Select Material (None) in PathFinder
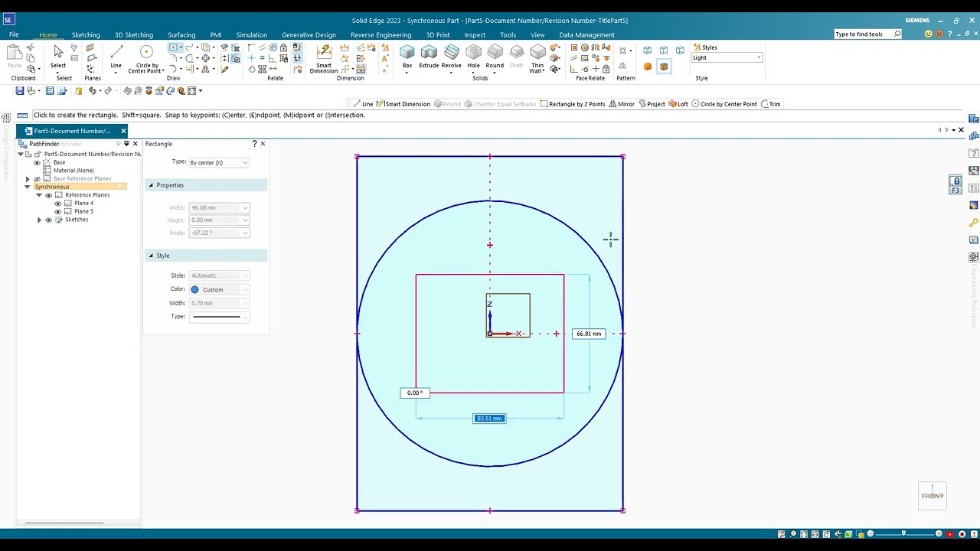Viewport: 980px width, 551px height. (x=73, y=171)
